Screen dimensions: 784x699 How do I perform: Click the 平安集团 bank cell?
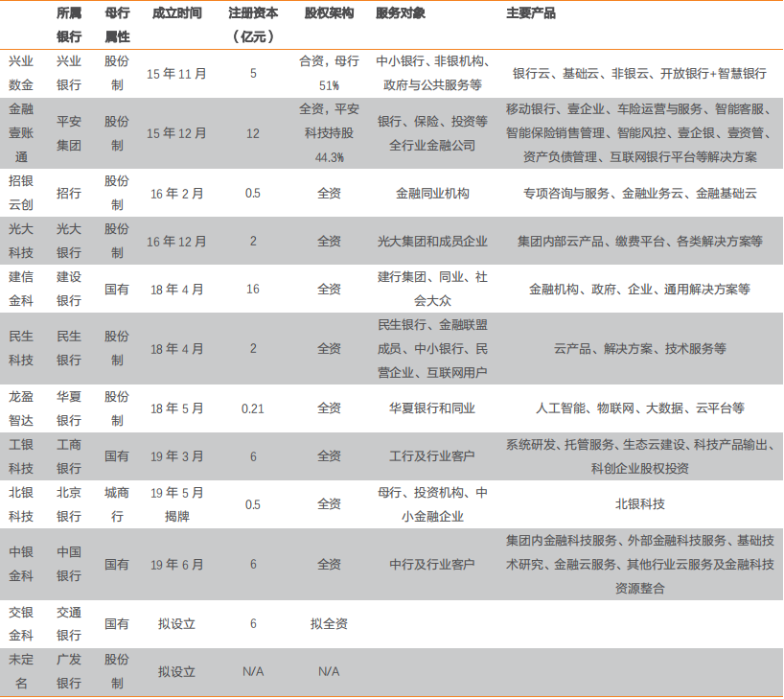click(x=69, y=133)
